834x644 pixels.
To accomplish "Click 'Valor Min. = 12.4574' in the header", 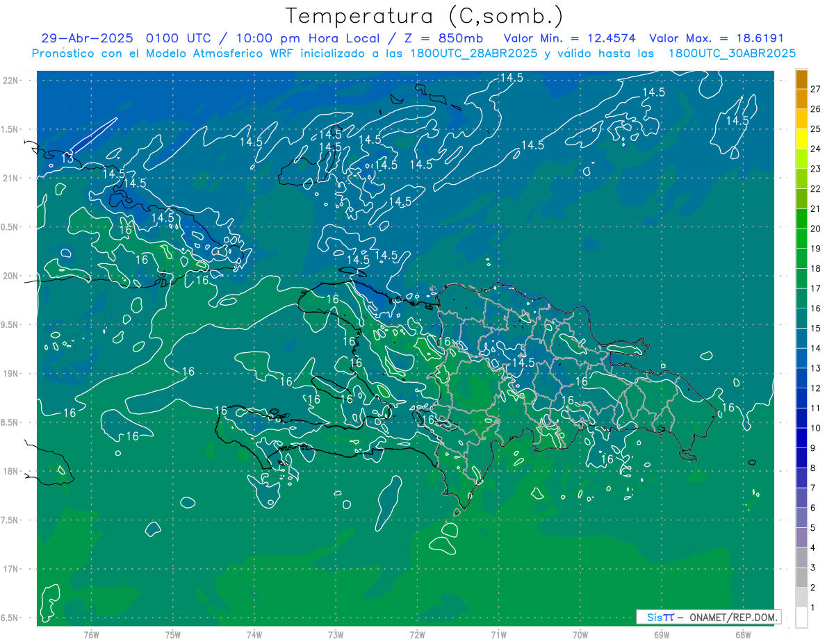I will click(x=571, y=38).
